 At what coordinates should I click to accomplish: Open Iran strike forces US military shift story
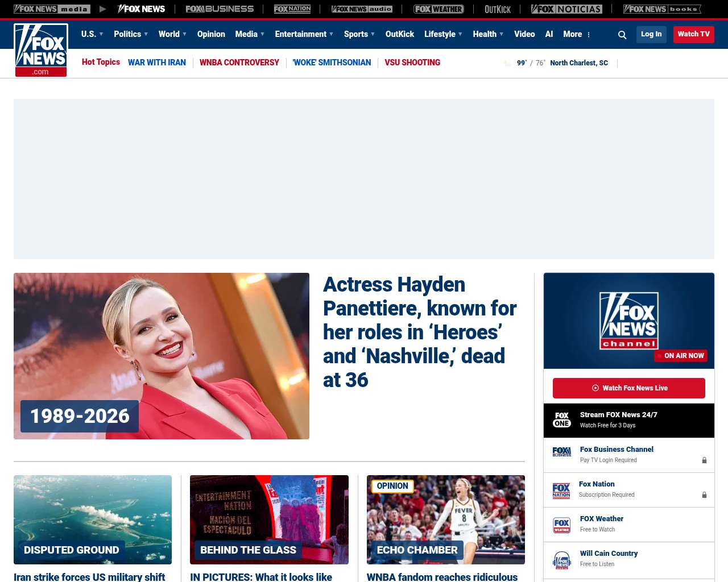(x=89, y=577)
